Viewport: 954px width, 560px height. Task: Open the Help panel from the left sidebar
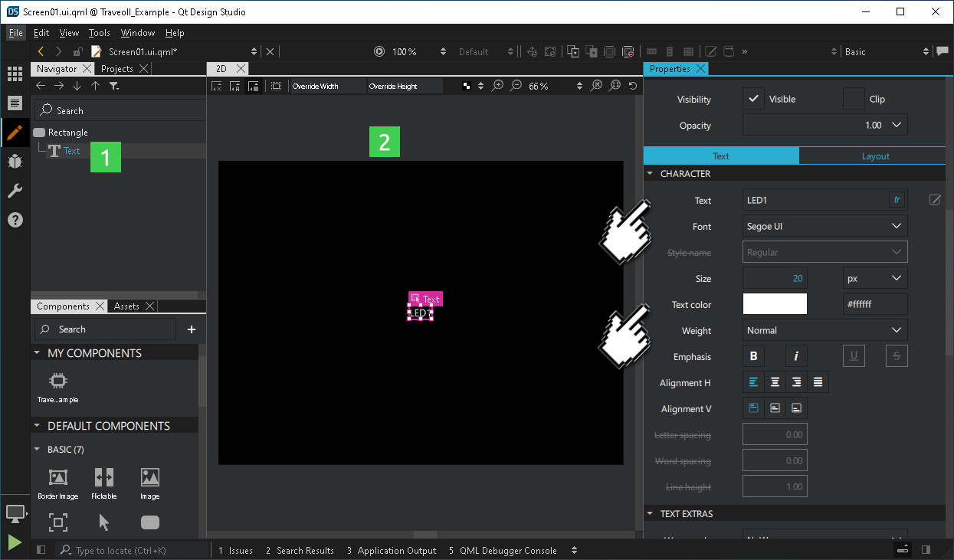point(15,220)
